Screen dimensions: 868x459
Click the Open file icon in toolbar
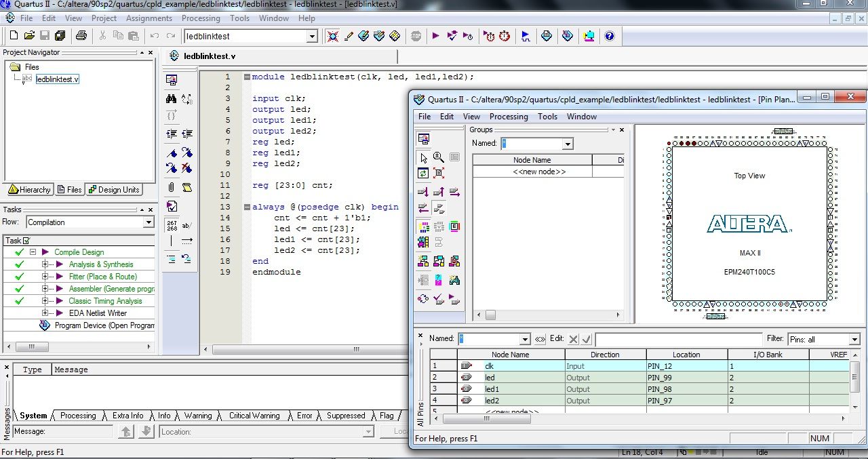click(x=29, y=36)
